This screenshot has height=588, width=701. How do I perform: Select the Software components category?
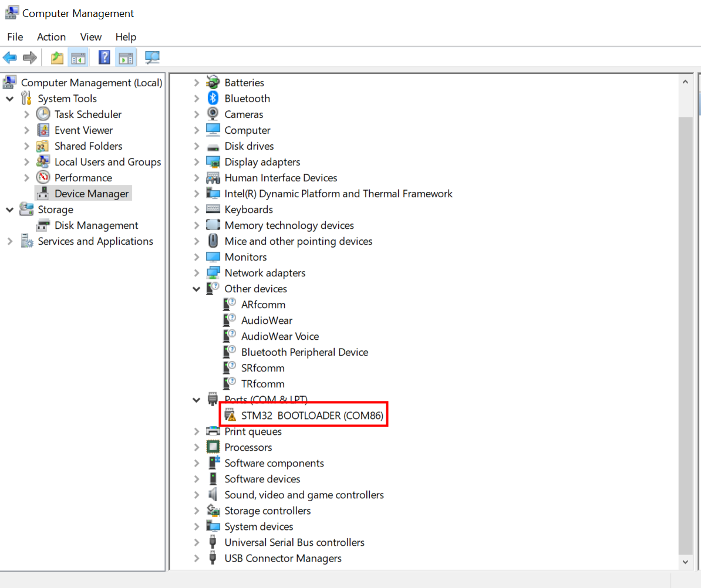tap(274, 463)
